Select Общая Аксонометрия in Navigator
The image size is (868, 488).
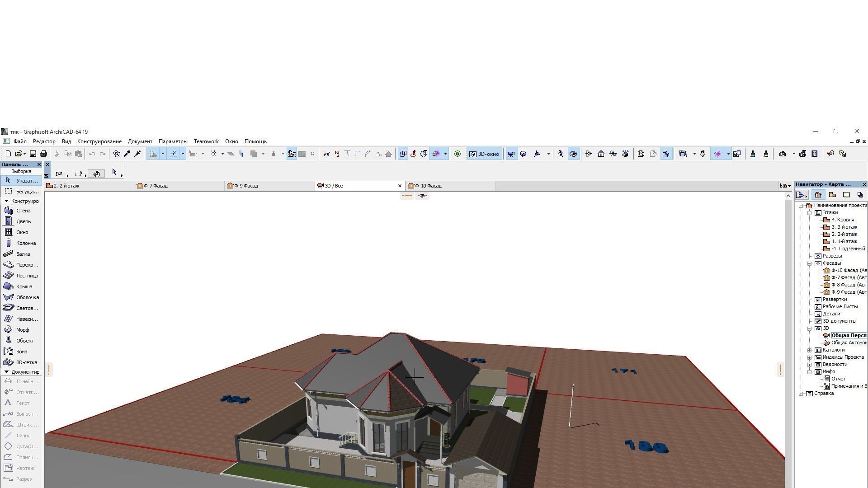click(845, 343)
